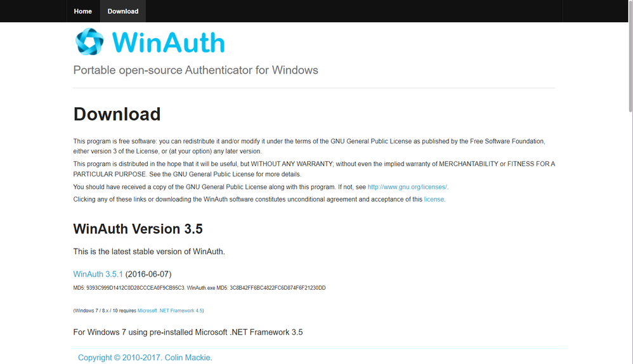The height and width of the screenshot is (364, 633).
Task: Click Copyright 2010-2017 Colin Mackie link
Action: (x=145, y=358)
